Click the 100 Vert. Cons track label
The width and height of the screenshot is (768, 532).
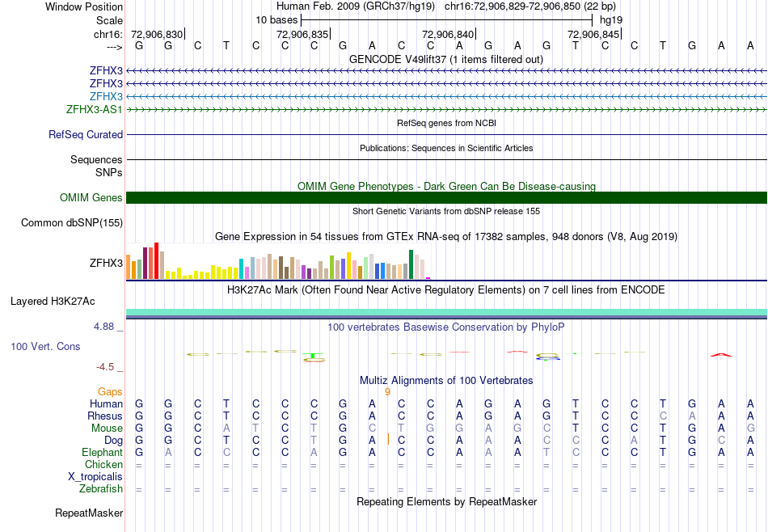point(45,347)
